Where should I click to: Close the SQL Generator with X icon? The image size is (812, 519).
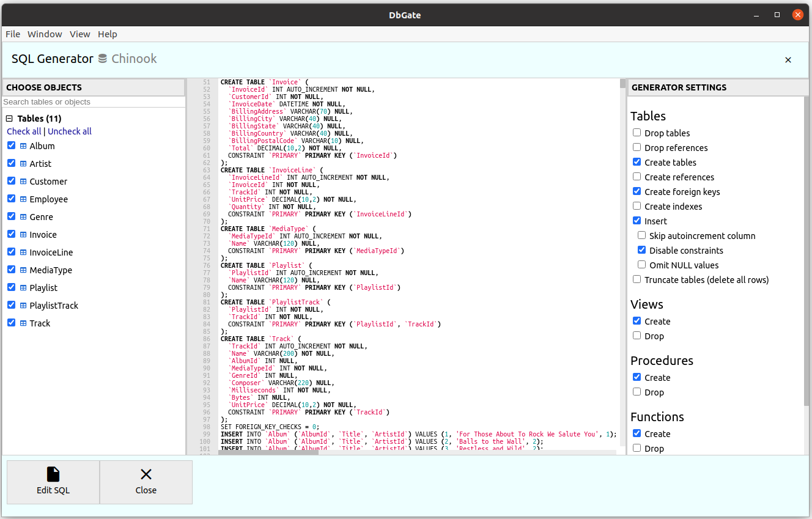tap(788, 59)
